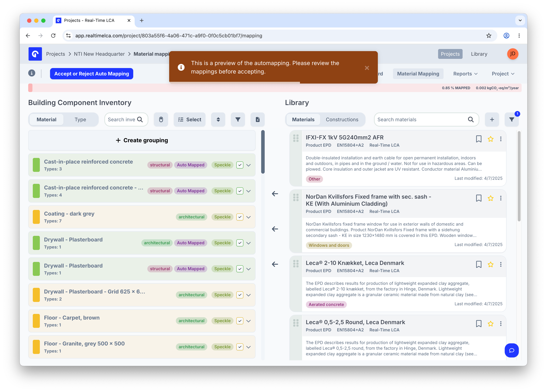The image size is (547, 392).
Task: Toggle checkbox for Floor - Carpet, brown
Action: (x=240, y=321)
